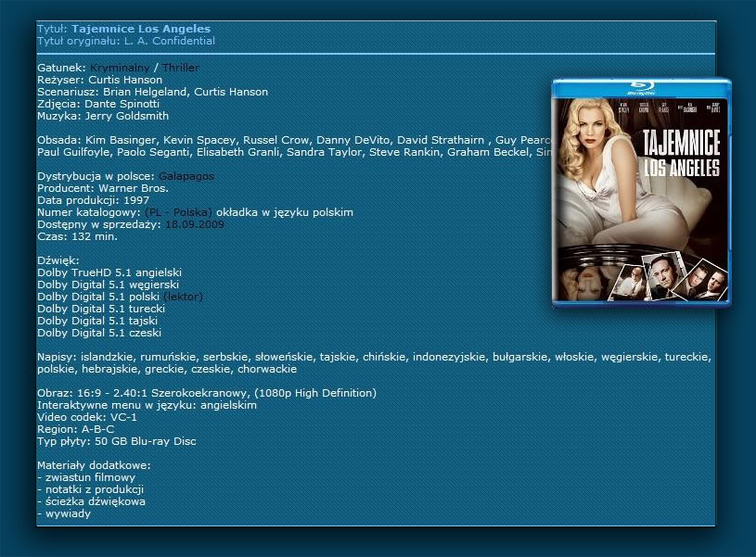Click the (lektor) link after polski
756x557 pixels.
[184, 297]
